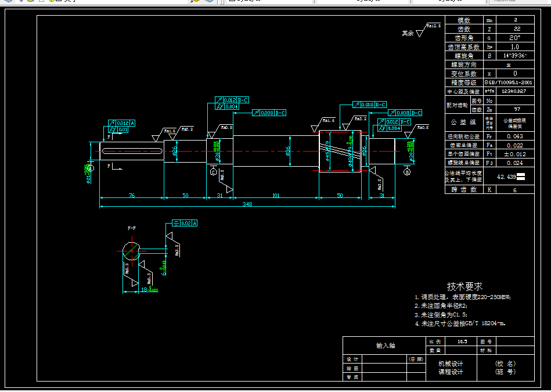Select the (日期) cell in title block
Image resolution: width=551 pixels, height=392 pixels.
pos(416,359)
